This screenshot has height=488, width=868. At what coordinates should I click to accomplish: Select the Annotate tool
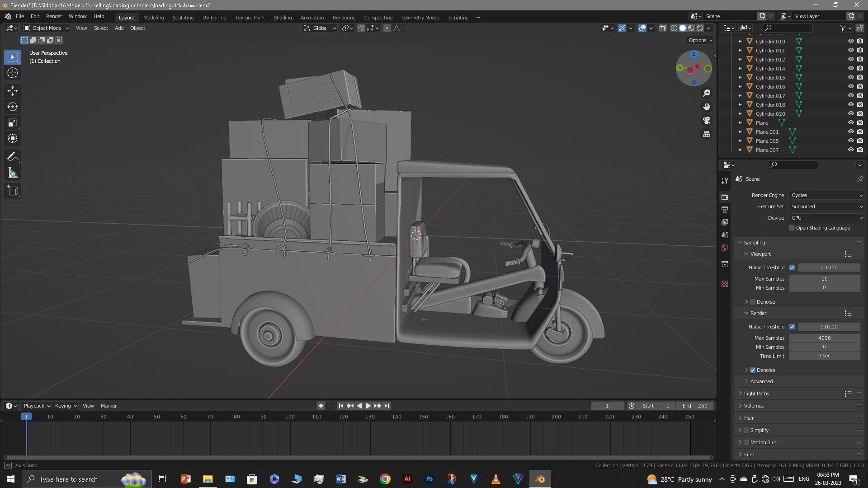click(x=13, y=157)
